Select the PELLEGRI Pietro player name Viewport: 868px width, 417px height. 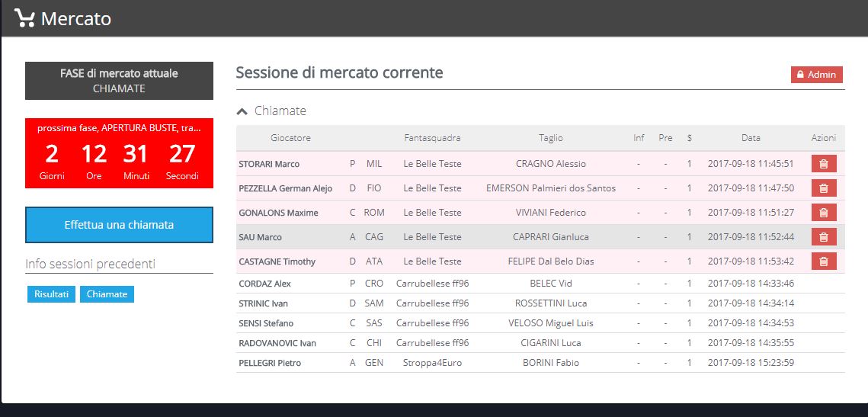[x=269, y=363]
